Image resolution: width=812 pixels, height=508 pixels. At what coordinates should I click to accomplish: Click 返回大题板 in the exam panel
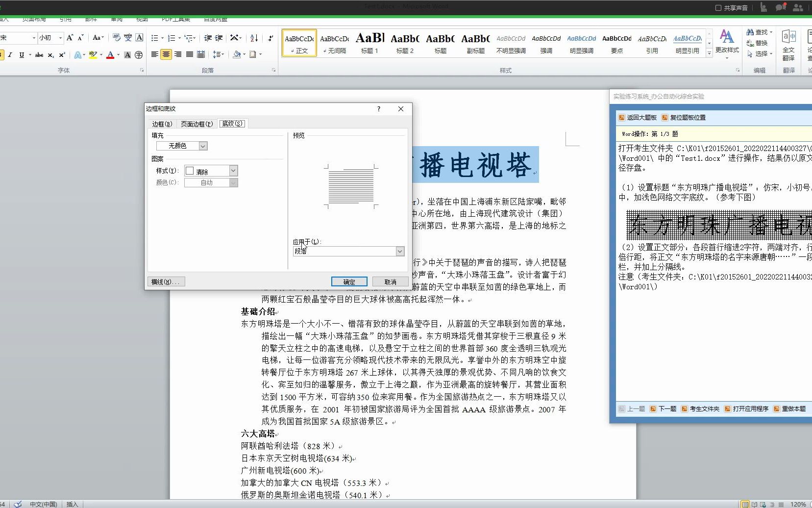(638, 118)
